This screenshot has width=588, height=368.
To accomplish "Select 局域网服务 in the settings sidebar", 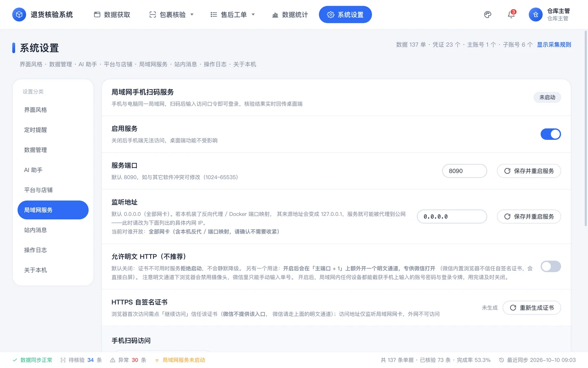I will pos(53,210).
